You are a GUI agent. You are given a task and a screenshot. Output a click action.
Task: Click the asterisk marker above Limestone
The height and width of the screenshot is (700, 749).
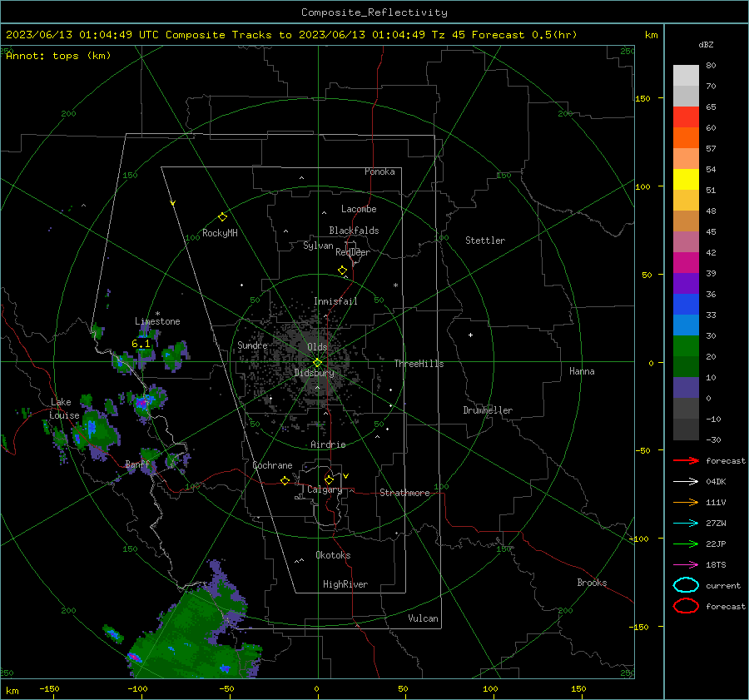coord(157,314)
